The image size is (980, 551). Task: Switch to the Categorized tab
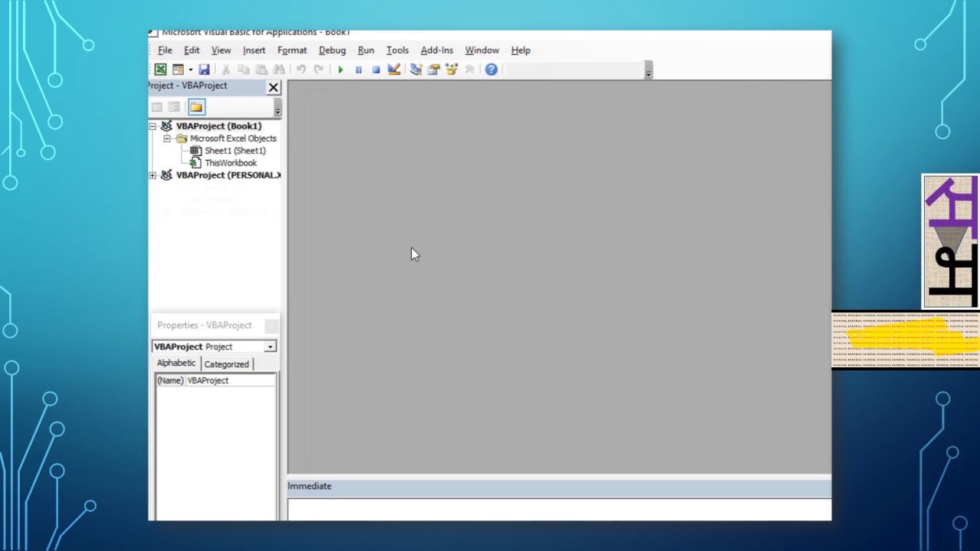tap(227, 364)
